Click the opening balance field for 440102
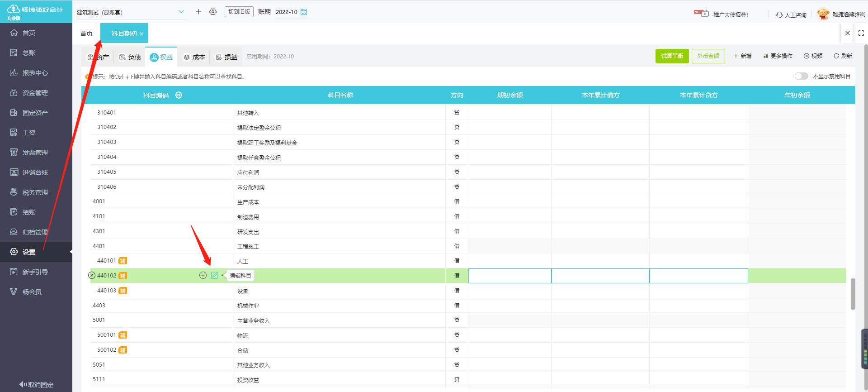 click(509, 276)
